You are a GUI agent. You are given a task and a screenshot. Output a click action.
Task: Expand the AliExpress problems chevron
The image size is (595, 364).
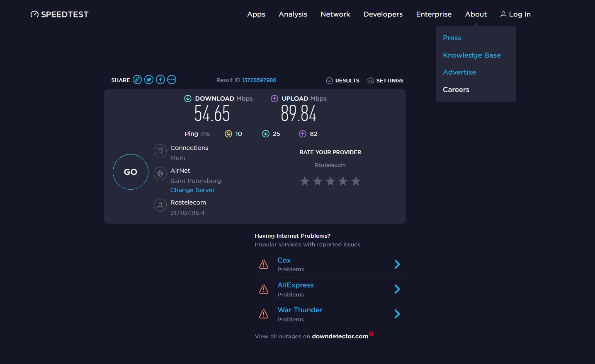397,289
